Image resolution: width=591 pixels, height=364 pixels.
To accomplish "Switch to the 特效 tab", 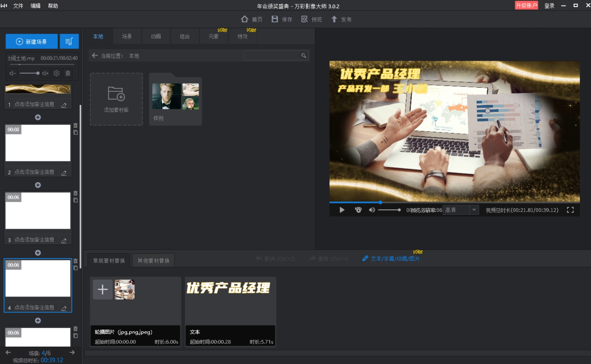I will pos(242,36).
